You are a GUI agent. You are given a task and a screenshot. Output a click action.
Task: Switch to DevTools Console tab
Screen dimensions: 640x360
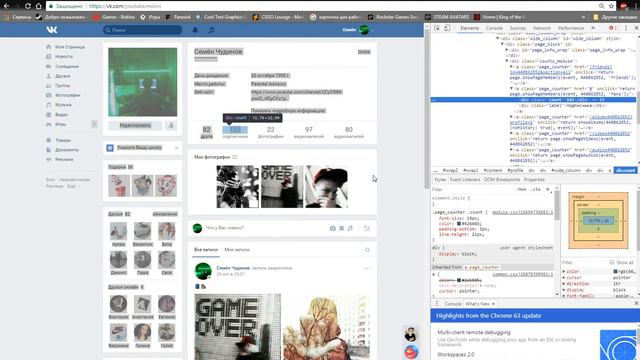[494, 28]
